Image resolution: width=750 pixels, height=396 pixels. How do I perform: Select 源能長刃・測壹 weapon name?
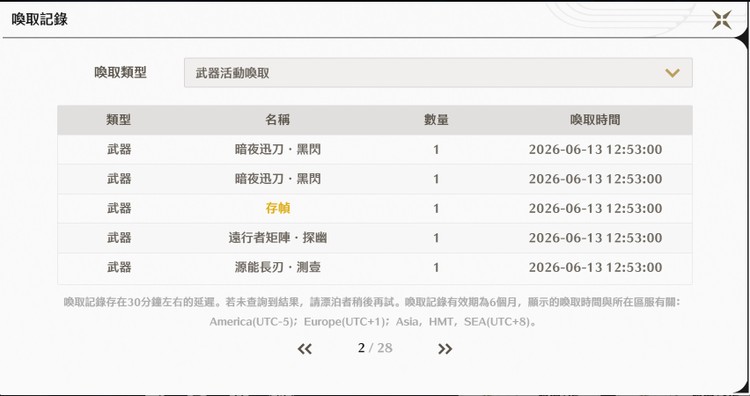coord(277,267)
